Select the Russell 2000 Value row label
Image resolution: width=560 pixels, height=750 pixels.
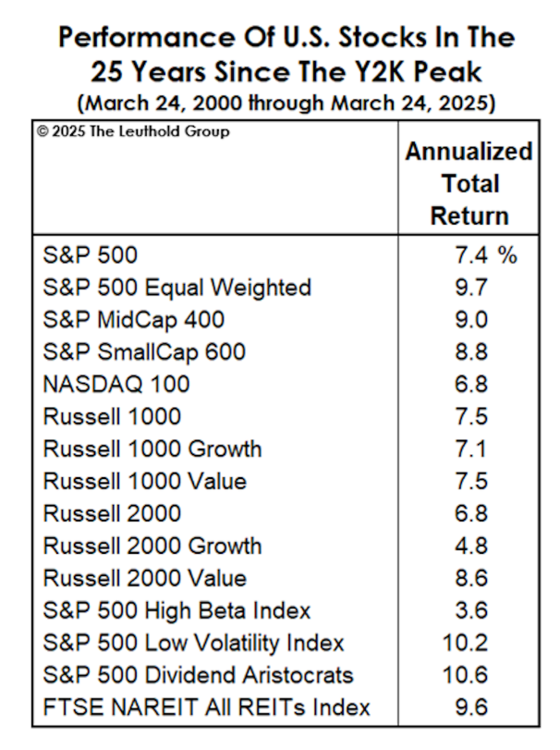pos(145,578)
